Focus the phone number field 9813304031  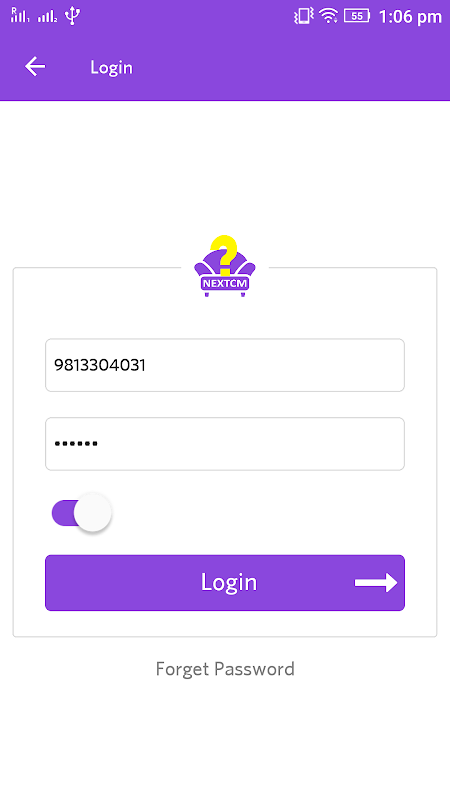tap(225, 365)
